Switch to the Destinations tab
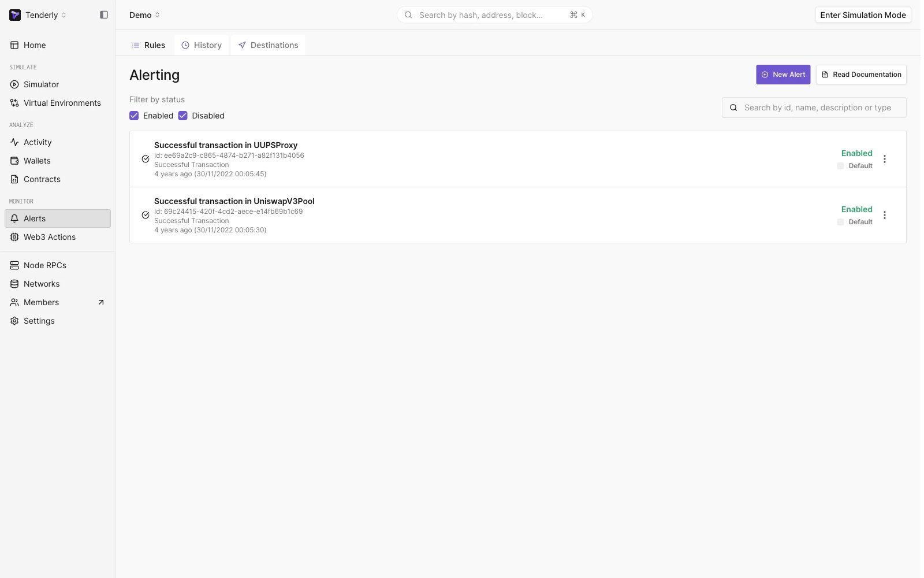924x578 pixels. coord(268,45)
